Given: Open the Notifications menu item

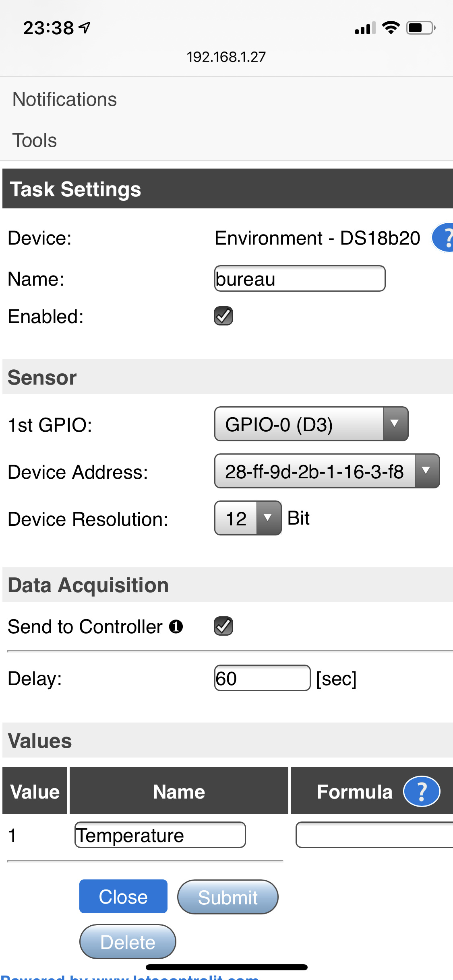Looking at the screenshot, I should point(64,99).
